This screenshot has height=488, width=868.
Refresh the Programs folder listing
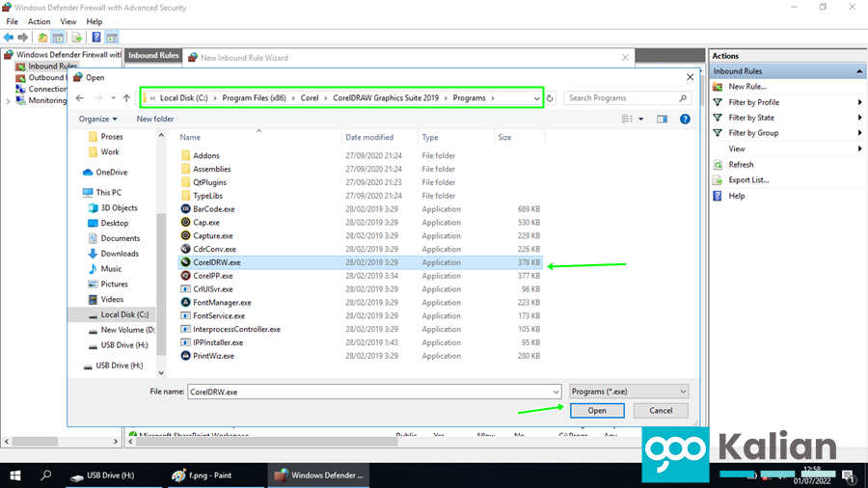(550, 98)
